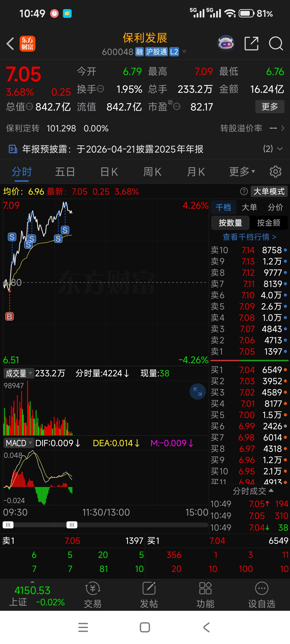The image size is (290, 644).
Task: Tap the 换手 info bubble icon
Action: (100, 89)
